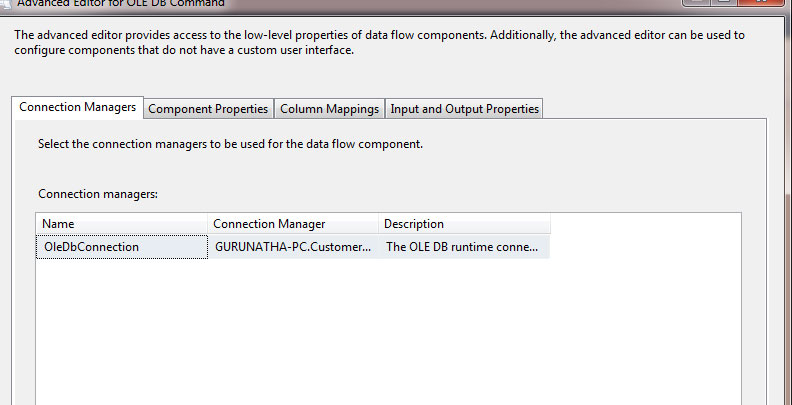Image resolution: width=792 pixels, height=405 pixels.
Task: Open the GURUNATHA-PC.Customer connection manager dropdown cell
Action: pos(293,247)
